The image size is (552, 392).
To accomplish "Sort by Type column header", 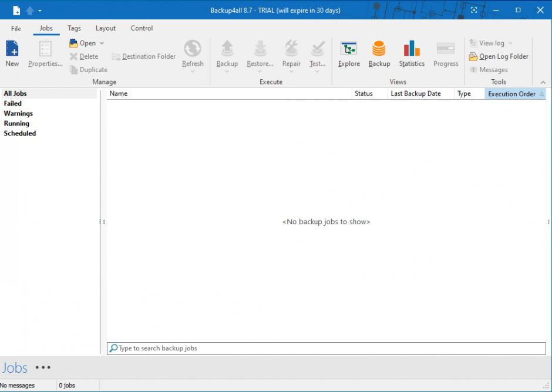I will pyautogui.click(x=470, y=94).
